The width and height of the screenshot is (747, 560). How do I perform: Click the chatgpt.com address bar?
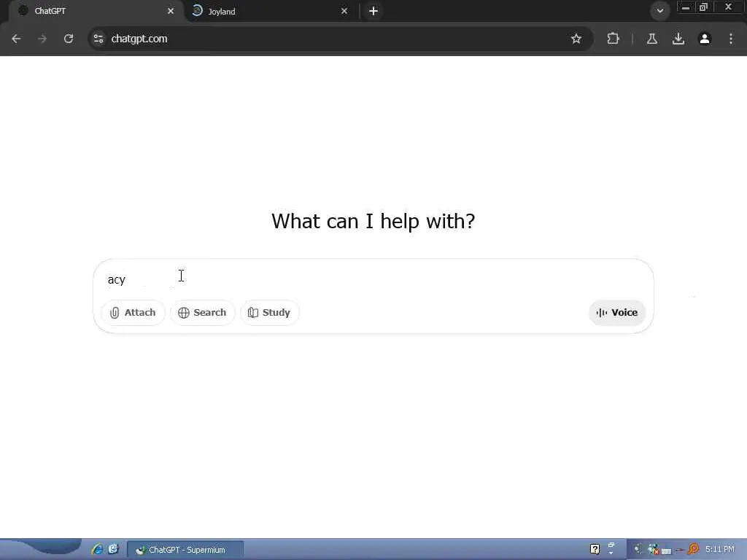tap(333, 39)
